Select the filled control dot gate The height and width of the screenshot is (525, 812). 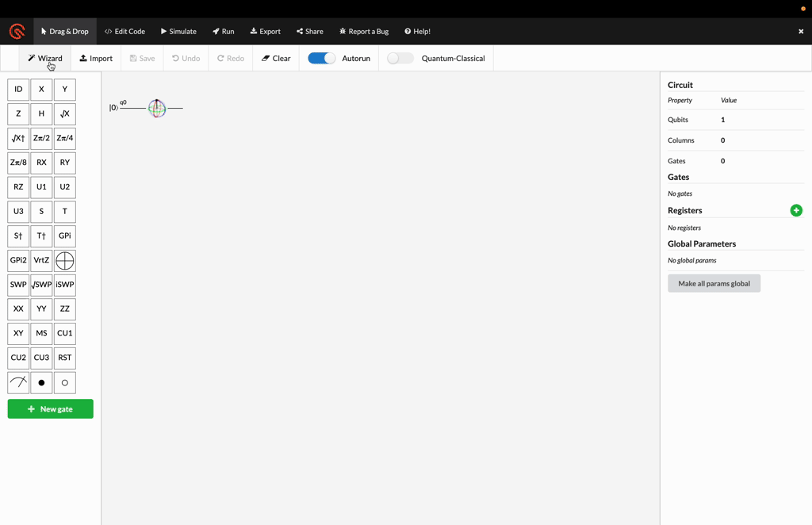click(x=41, y=382)
